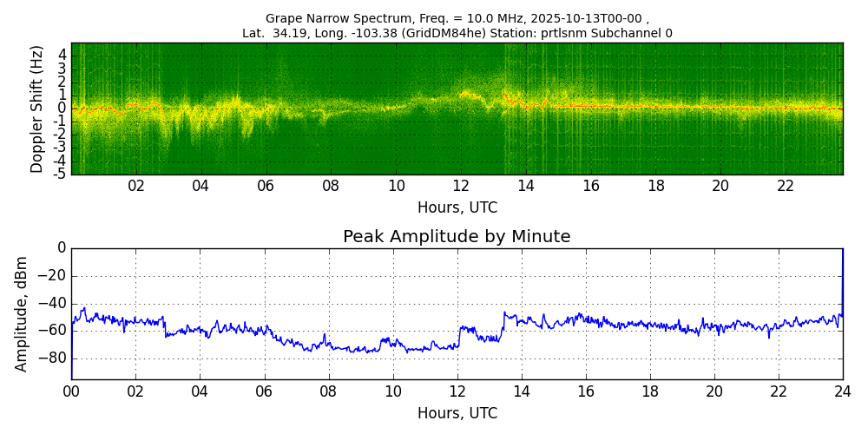Click the station latitude and longitude subtitle
The height and width of the screenshot is (434, 868).
pos(457,34)
